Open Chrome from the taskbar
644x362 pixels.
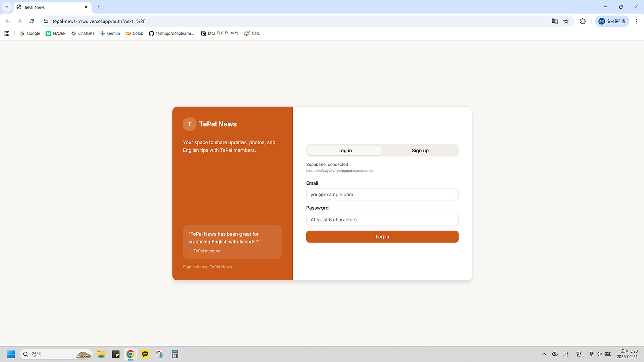(130, 354)
